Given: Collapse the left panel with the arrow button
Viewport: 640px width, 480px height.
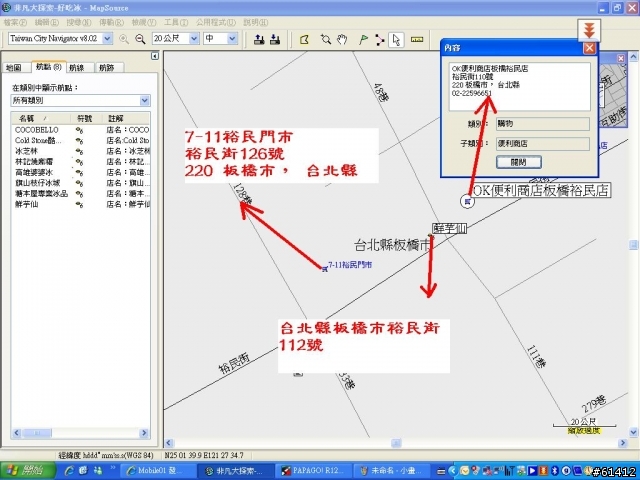Looking at the screenshot, I should 155,56.
